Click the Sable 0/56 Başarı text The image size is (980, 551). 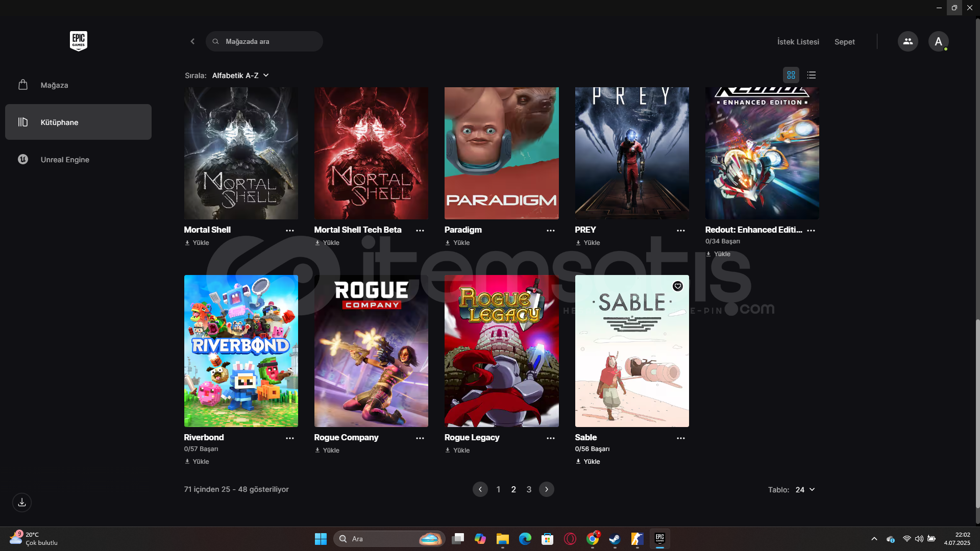pyautogui.click(x=592, y=449)
